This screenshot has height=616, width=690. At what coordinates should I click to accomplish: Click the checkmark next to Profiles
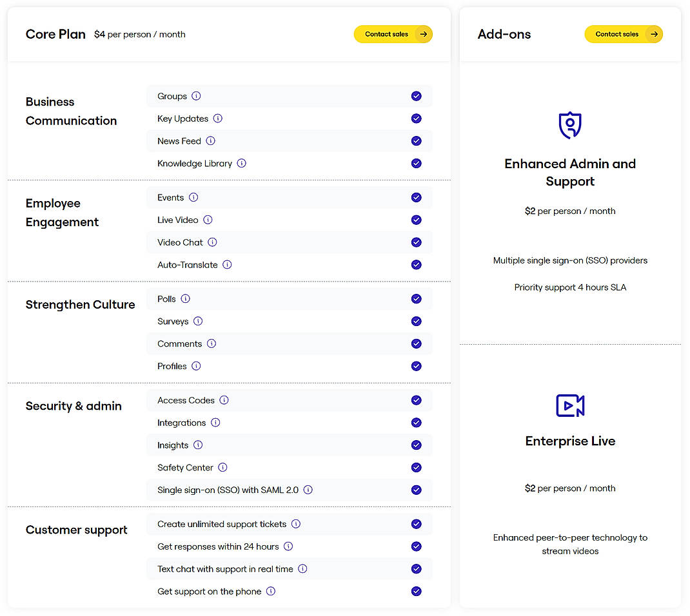coord(417,366)
